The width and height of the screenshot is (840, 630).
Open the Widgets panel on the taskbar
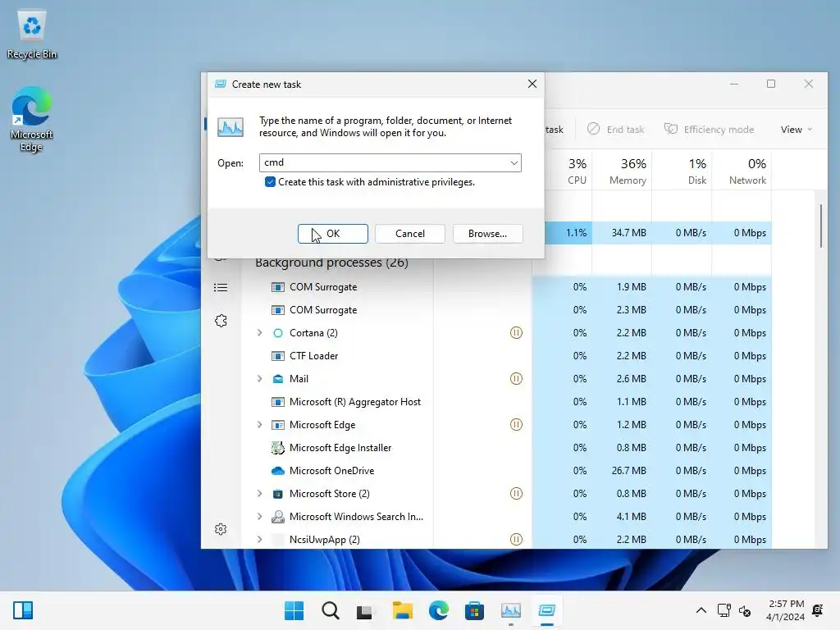point(23,610)
